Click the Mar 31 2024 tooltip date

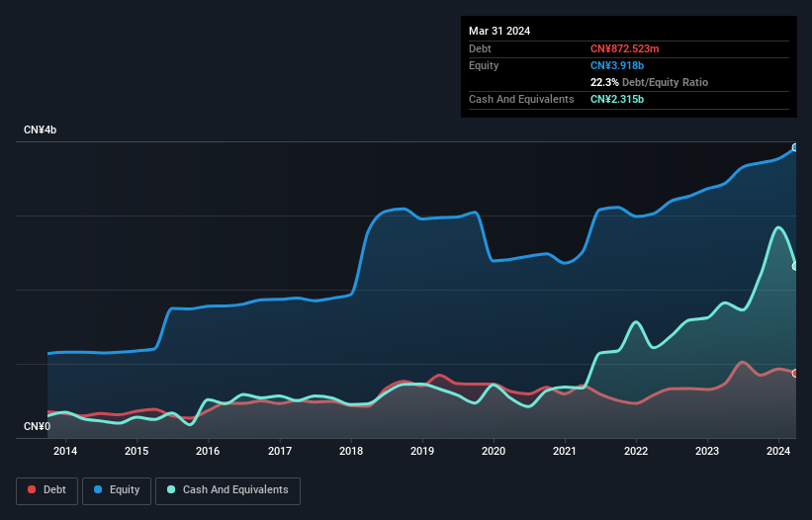499,31
